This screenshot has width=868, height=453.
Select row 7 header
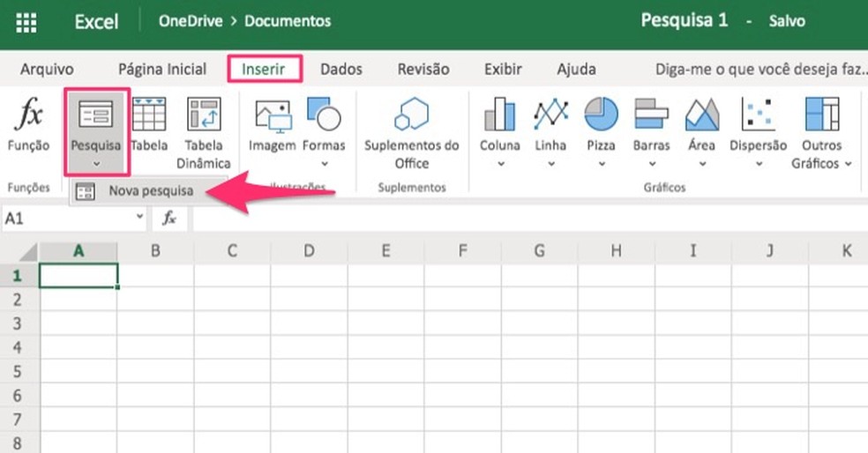click(x=19, y=420)
